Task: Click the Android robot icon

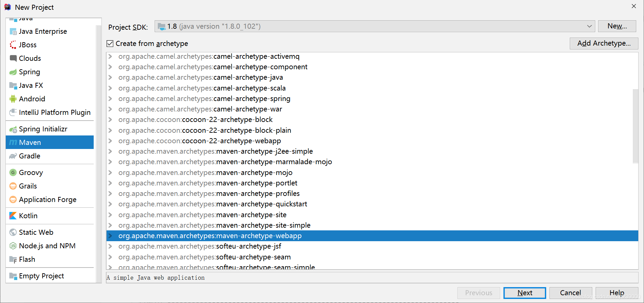Action: coord(13,99)
